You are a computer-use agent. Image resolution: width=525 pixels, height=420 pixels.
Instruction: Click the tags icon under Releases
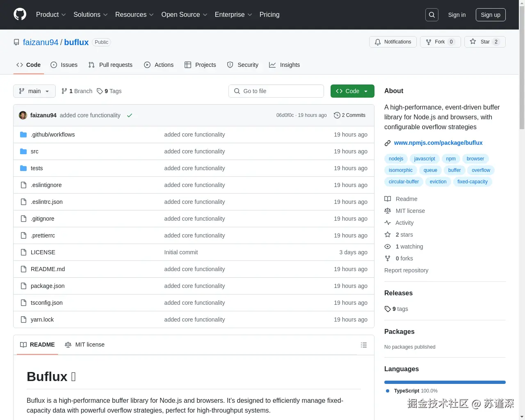click(388, 309)
